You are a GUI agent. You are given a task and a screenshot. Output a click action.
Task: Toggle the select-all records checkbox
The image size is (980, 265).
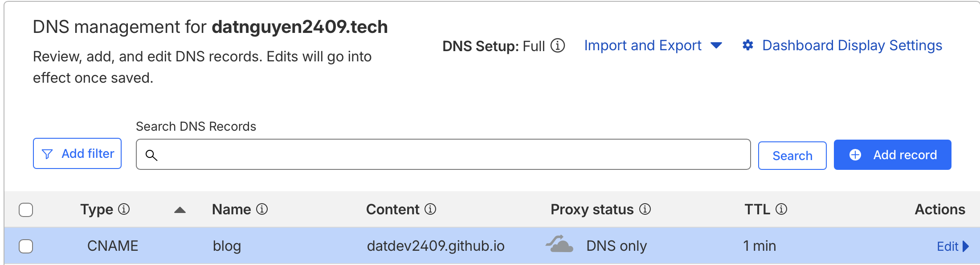(26, 210)
